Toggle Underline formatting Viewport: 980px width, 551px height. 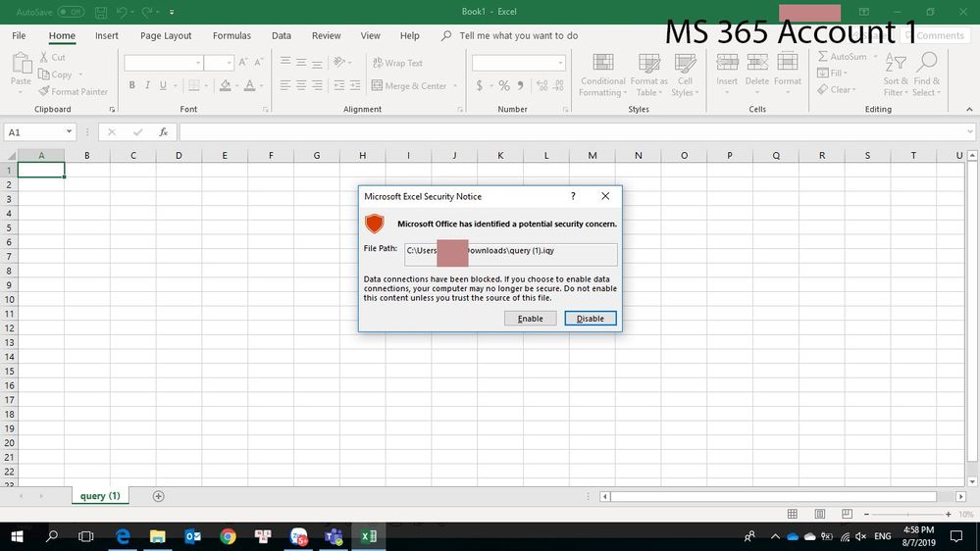163,85
